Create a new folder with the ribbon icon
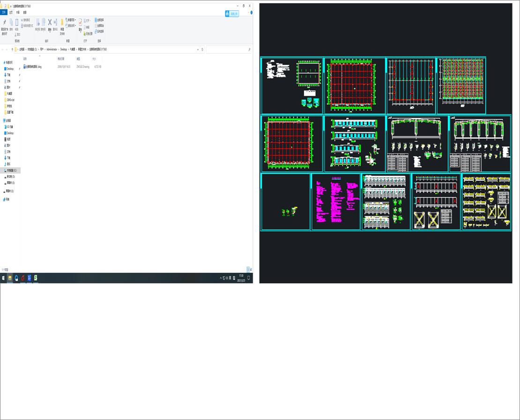520x420 pixels. [62, 22]
